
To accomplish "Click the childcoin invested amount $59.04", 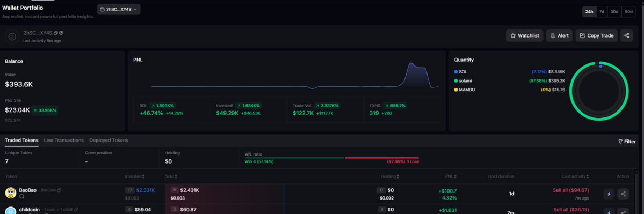I will coord(143,210).
